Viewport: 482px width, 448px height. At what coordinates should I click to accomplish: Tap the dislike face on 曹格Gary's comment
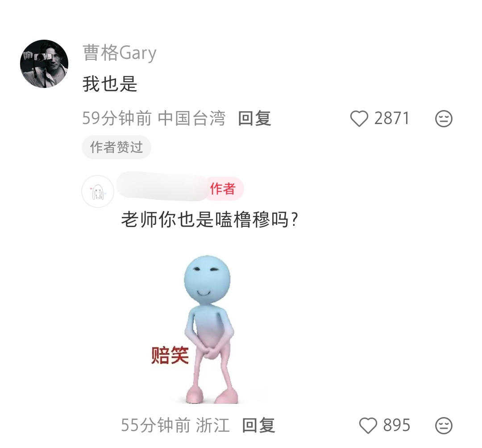444,119
